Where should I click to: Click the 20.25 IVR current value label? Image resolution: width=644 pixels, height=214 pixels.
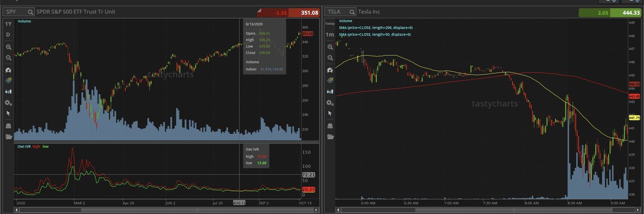tap(308, 189)
